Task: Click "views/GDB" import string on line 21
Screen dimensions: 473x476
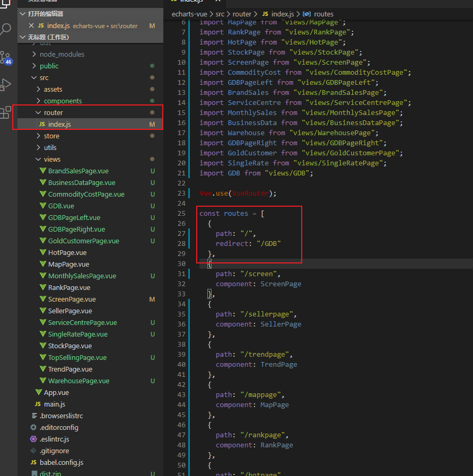Action: [287, 173]
